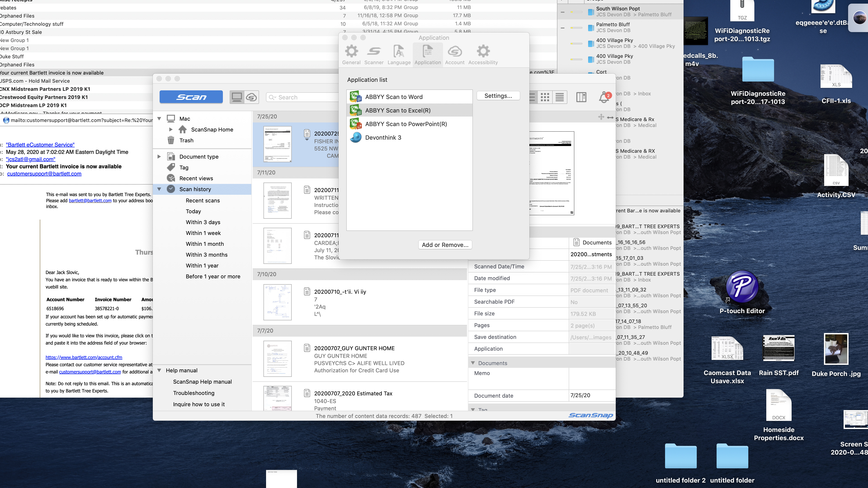Screen dimensions: 868x488
Task: Switch to ScanSnap Cloud view toggle
Action: point(251,97)
